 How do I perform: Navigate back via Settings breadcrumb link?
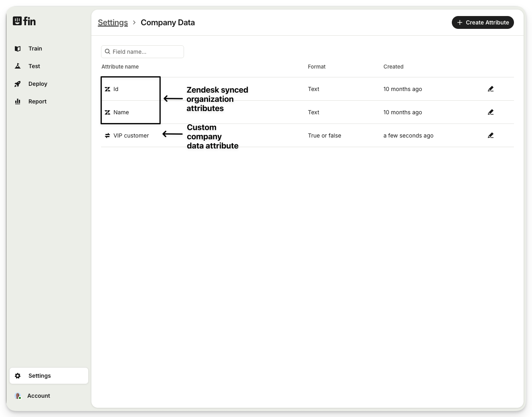point(113,22)
